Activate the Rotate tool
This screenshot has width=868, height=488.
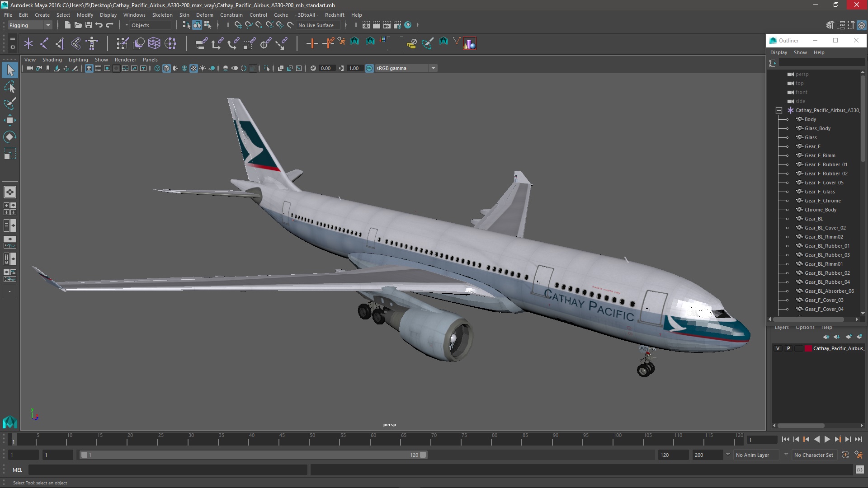pyautogui.click(x=10, y=137)
